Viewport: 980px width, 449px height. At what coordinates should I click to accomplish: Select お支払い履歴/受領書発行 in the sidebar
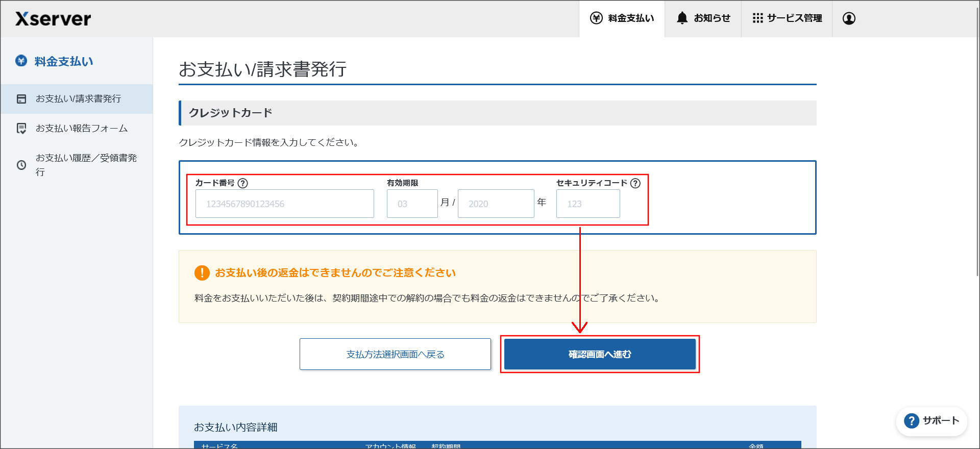77,165
